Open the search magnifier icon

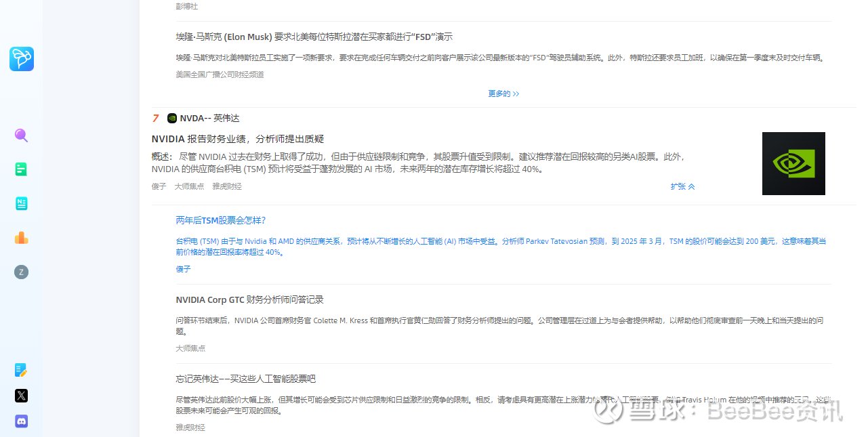tap(21, 136)
